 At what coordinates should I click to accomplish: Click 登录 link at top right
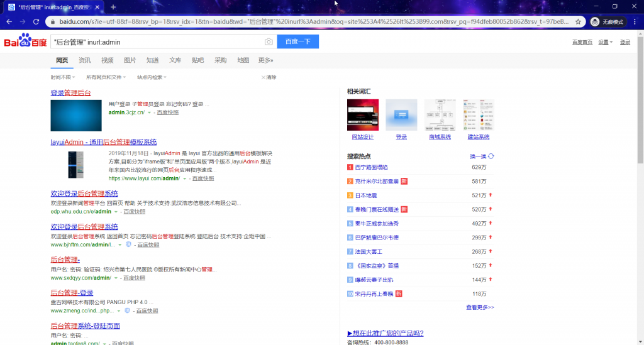tap(625, 42)
